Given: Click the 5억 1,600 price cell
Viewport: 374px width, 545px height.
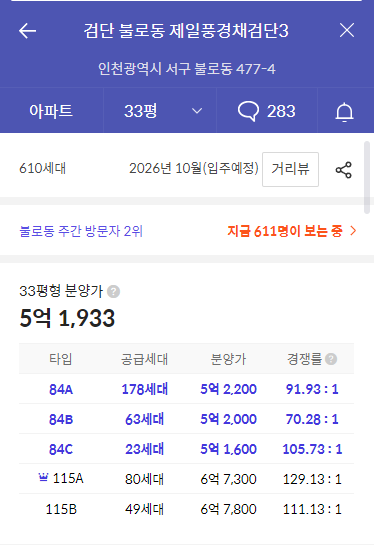Looking at the screenshot, I should [228, 449].
